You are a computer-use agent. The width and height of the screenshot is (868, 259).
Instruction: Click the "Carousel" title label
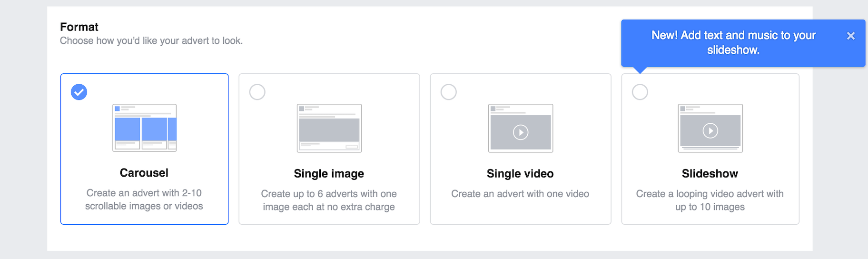point(144,173)
